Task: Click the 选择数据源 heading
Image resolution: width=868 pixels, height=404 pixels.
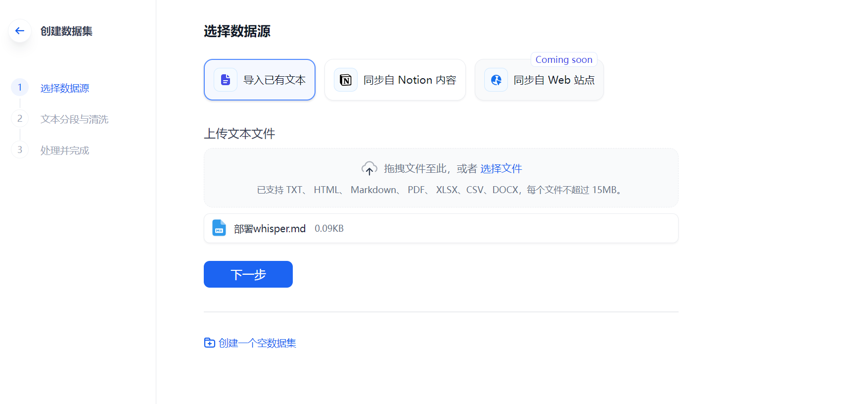Action: [x=237, y=31]
